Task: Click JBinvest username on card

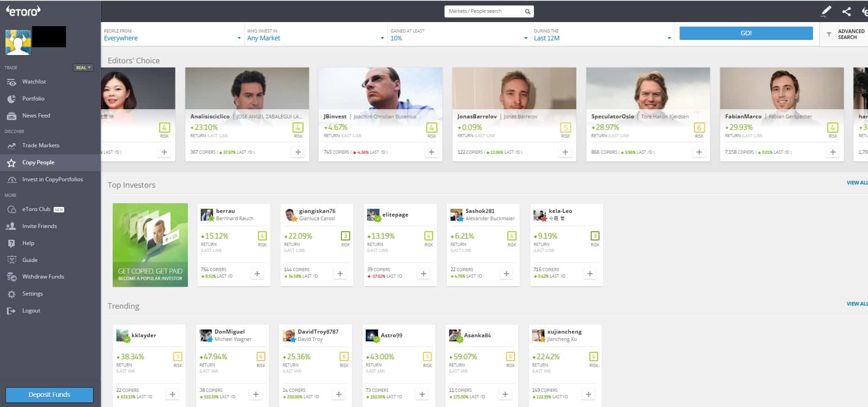Action: [335, 117]
